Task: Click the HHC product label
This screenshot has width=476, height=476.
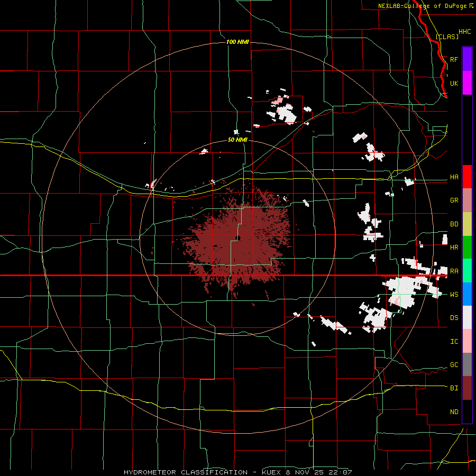Action: click(x=464, y=32)
